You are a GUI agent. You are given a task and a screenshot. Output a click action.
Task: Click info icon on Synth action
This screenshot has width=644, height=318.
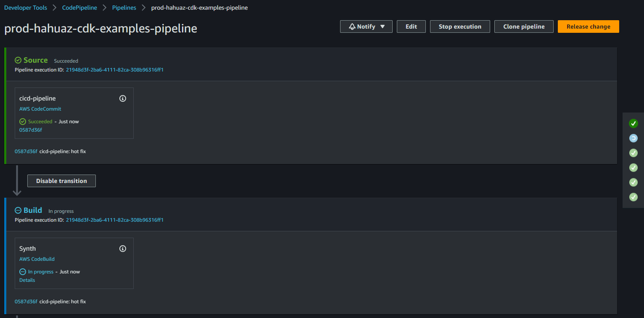click(x=123, y=249)
